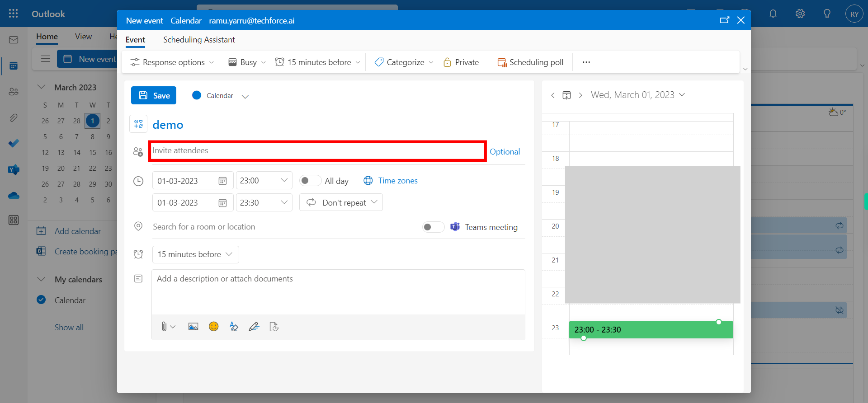Image resolution: width=868 pixels, height=403 pixels.
Task: Click the Invite attendees field
Action: pos(317,151)
